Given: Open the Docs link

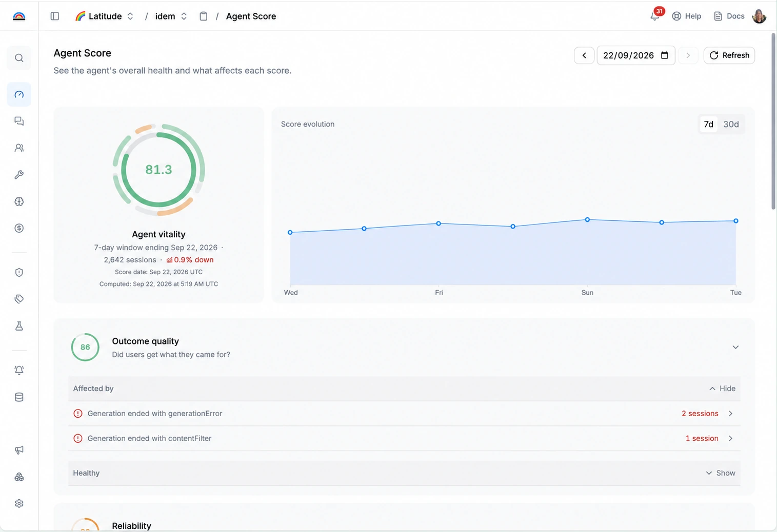Looking at the screenshot, I should coord(729,16).
